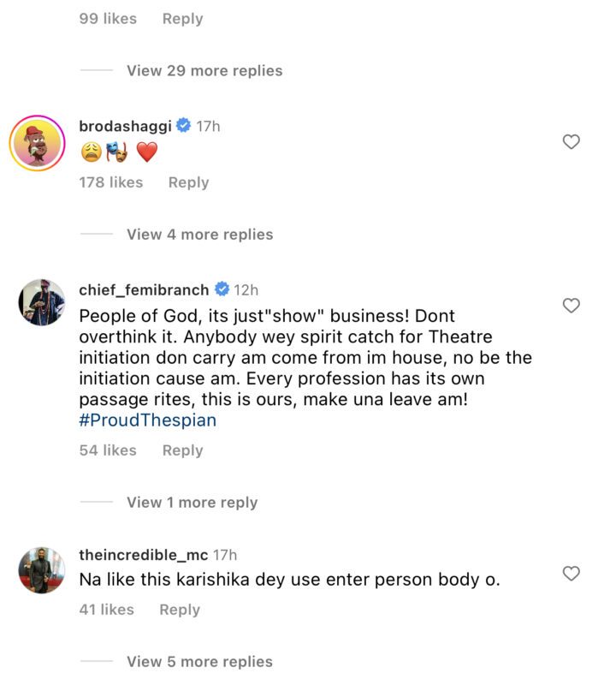Like brodashaggi's comment with the heart
Viewport: 616px width, 685px height.
[x=571, y=142]
